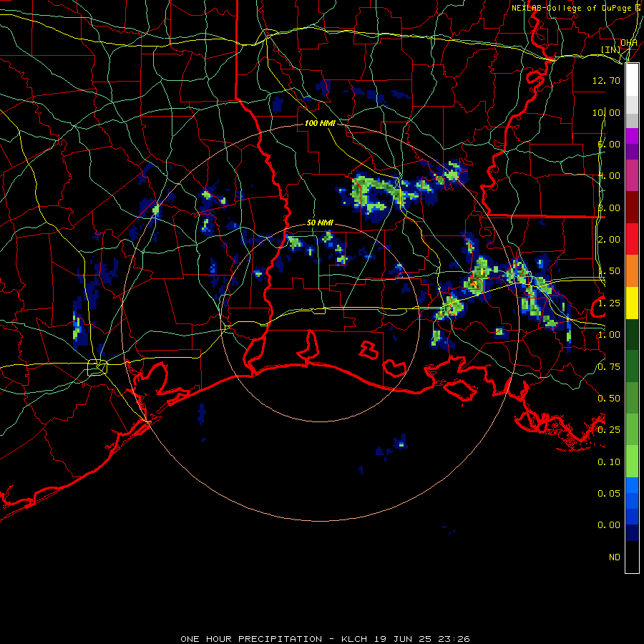Click the light green swatch beside 0.25
This screenshot has height=644, width=644.
click(x=632, y=429)
